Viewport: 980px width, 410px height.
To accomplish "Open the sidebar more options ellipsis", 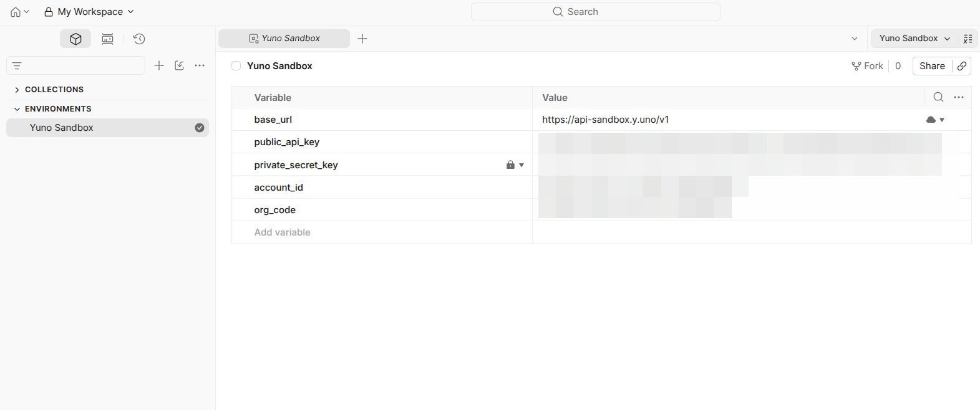I will tap(200, 65).
